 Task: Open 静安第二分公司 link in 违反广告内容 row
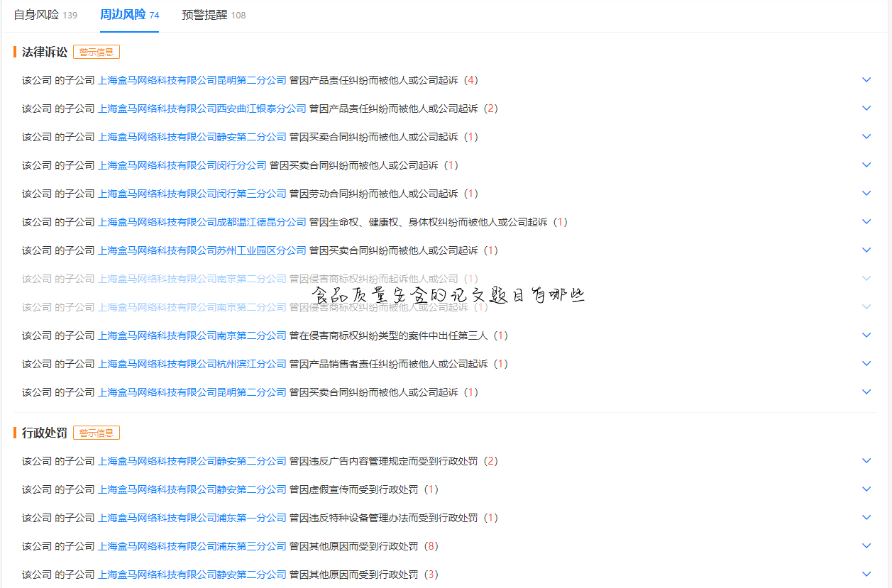(x=192, y=461)
